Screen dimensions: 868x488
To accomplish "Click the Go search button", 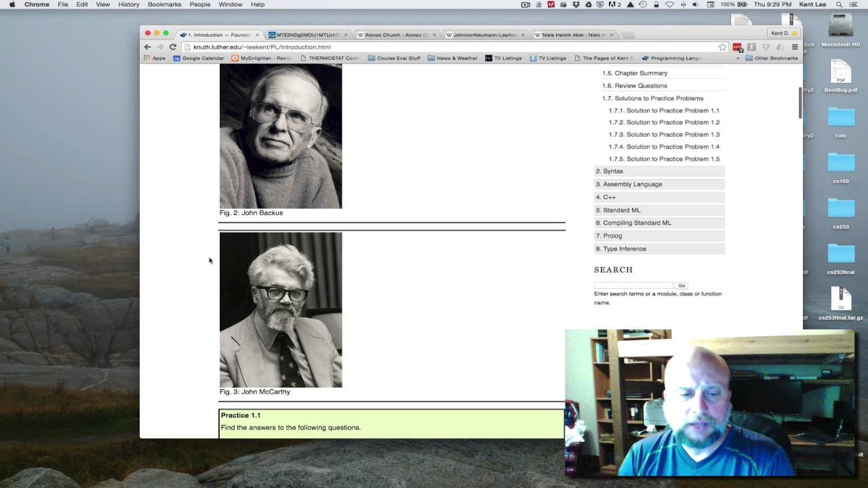I will coord(682,285).
